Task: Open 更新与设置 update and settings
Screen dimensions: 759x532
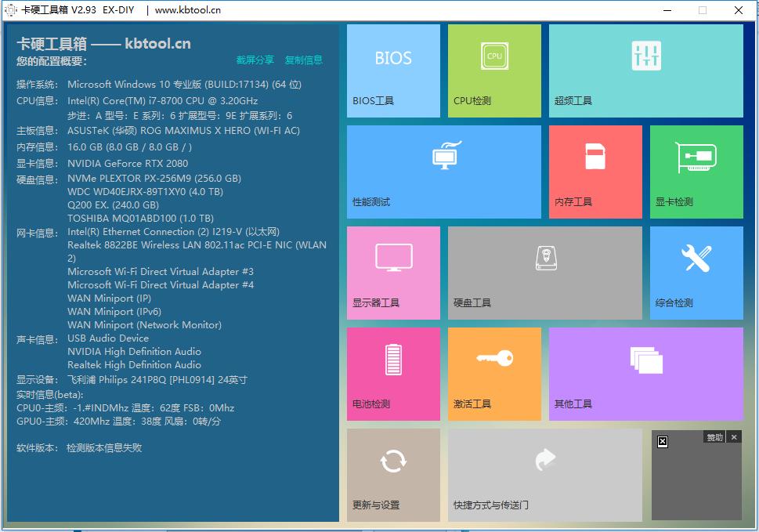Action: coord(392,474)
